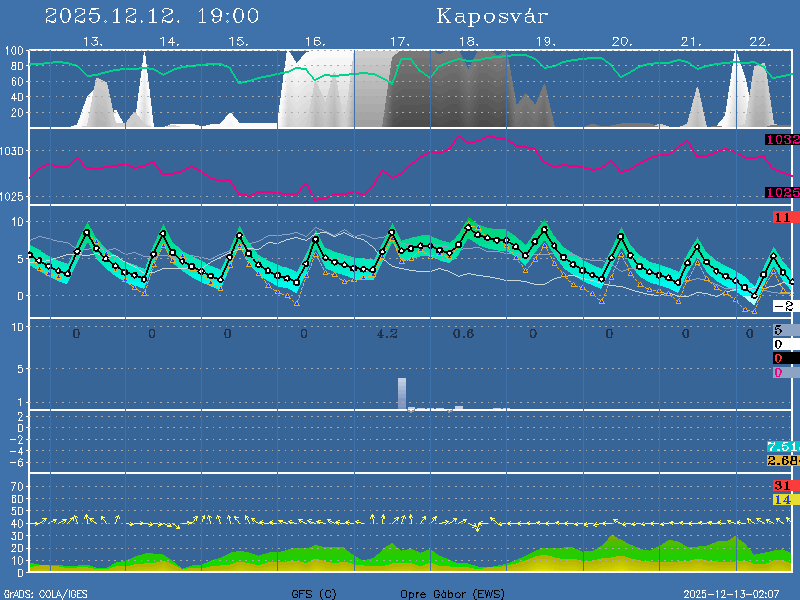Image resolution: width=800 pixels, height=600 pixels.
Task: Click the GFS (C) model label
Action: (314, 593)
